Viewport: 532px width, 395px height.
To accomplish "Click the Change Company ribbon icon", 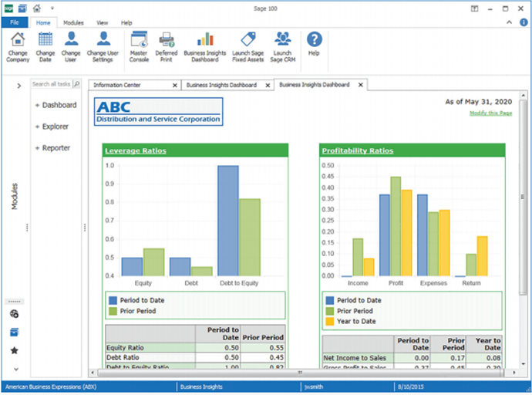I will [x=18, y=40].
